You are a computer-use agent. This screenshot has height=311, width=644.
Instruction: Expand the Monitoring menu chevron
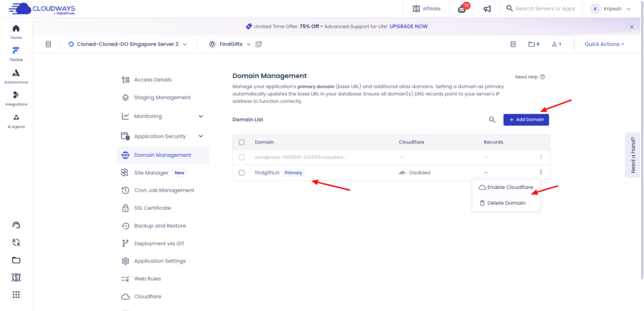pos(201,116)
